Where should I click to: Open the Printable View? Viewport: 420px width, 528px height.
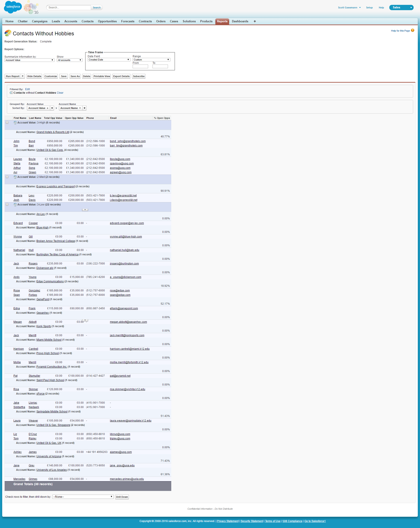coord(102,76)
